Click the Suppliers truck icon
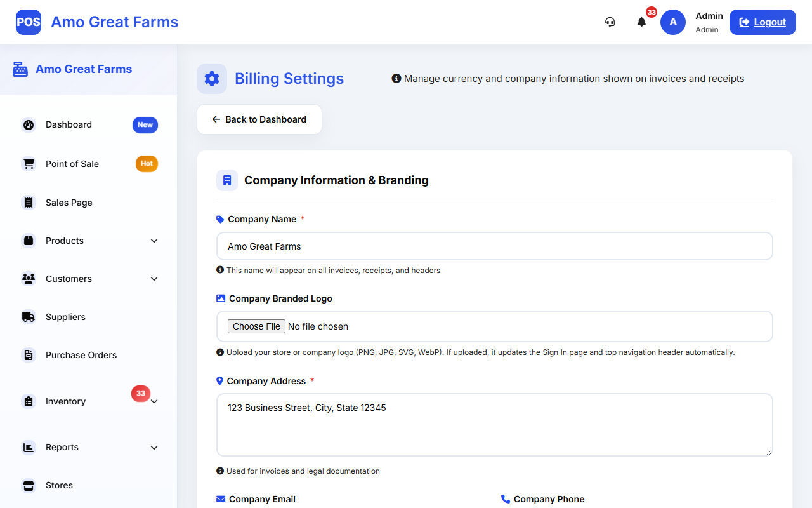This screenshot has width=812, height=508. [29, 317]
